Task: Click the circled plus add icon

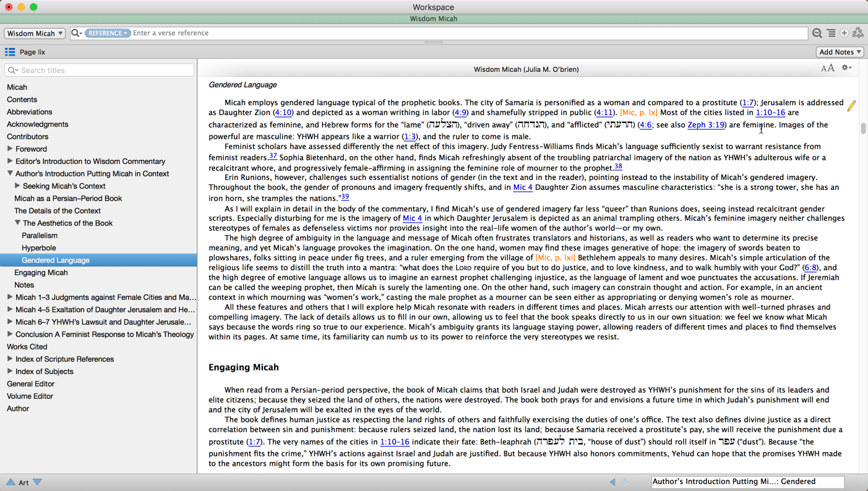Action: point(844,33)
